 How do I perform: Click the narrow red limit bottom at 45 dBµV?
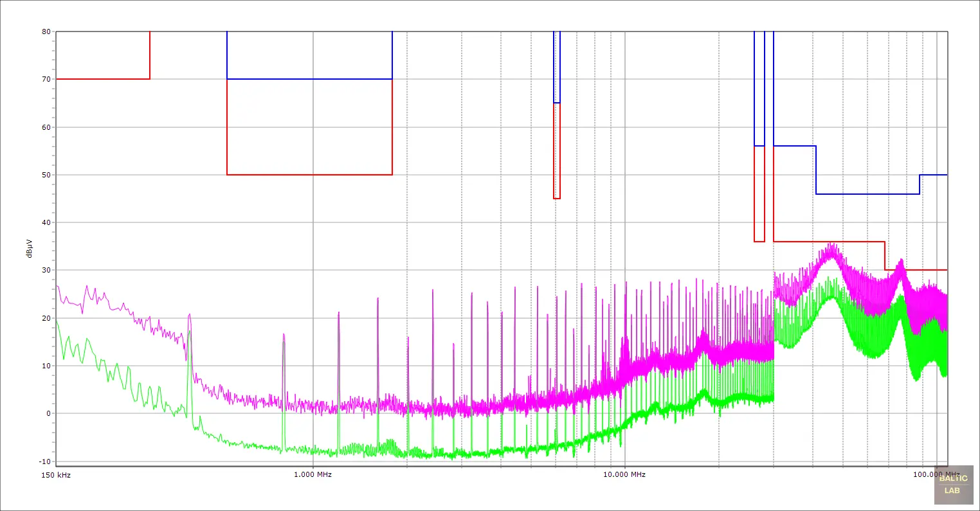point(557,199)
